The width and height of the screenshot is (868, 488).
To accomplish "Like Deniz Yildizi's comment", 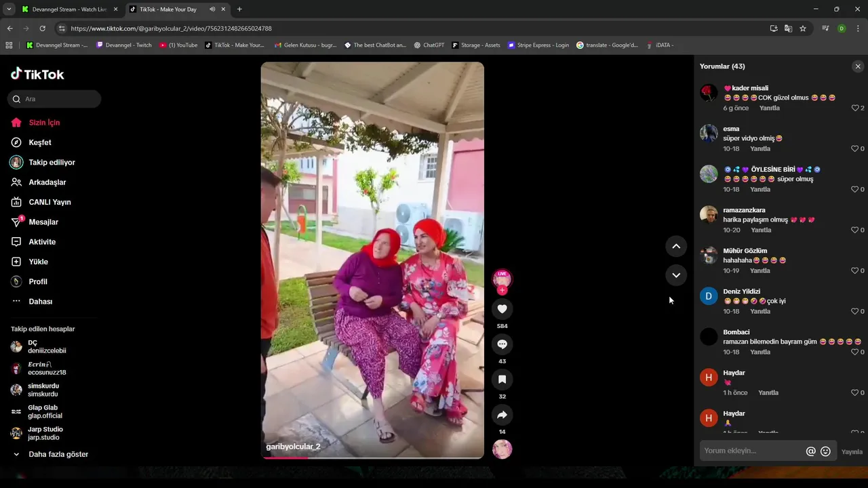I will tap(854, 312).
